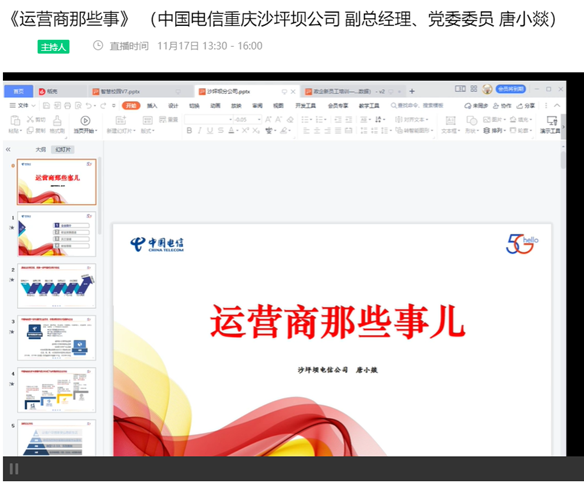Toggle underline formatting
Viewport: 584px width, 484px height.
pyautogui.click(x=210, y=130)
